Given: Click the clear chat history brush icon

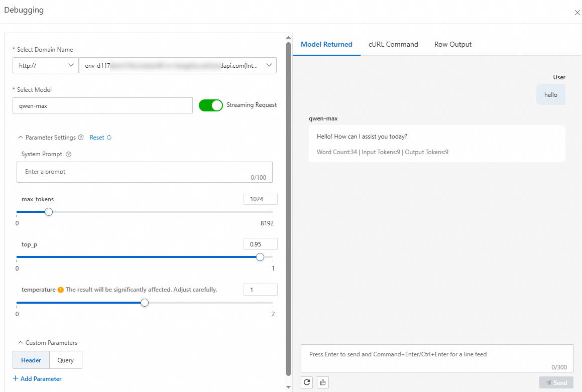Looking at the screenshot, I should coord(323,382).
